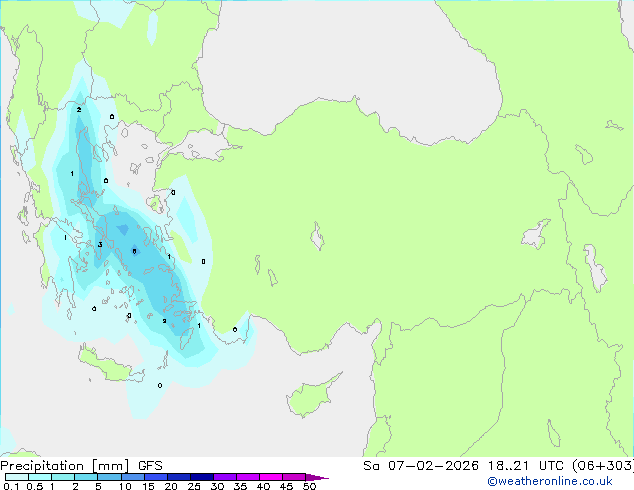Click the 25–30 mm dark navy swatch
634x490 pixels.
click(x=201, y=477)
